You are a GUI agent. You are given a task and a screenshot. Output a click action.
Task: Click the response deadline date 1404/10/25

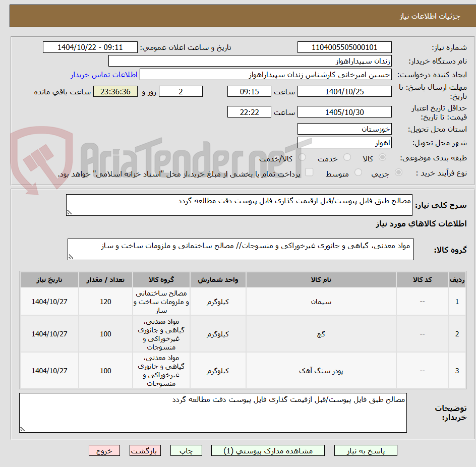[x=344, y=91]
